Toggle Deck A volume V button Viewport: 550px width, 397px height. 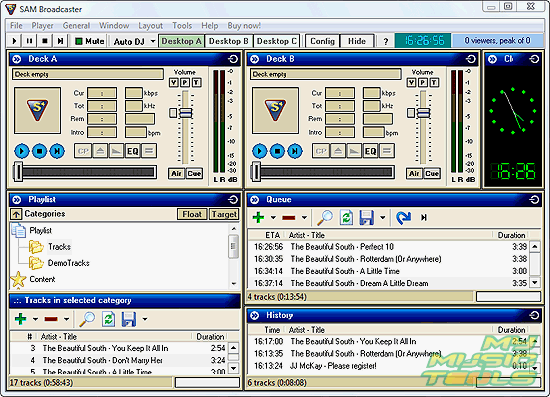pyautogui.click(x=174, y=82)
